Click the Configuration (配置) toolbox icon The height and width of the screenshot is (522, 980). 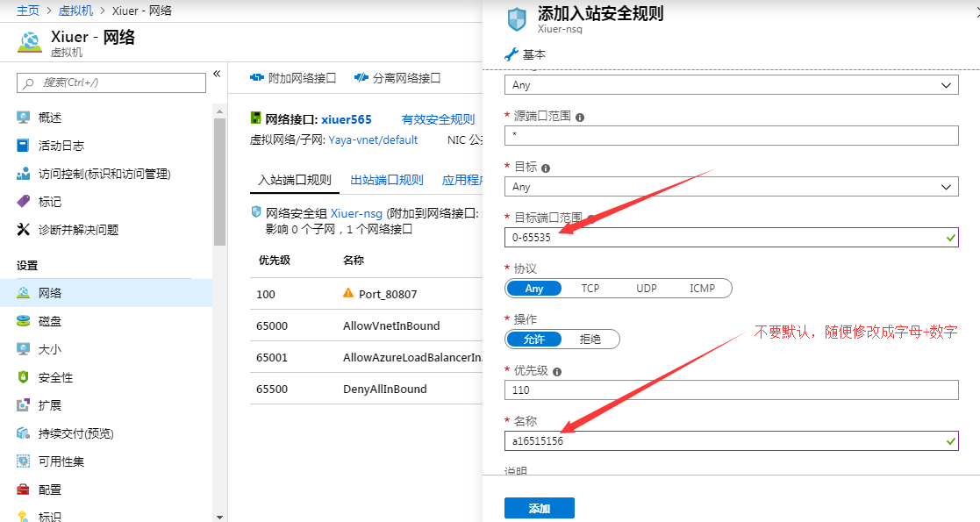[23, 490]
